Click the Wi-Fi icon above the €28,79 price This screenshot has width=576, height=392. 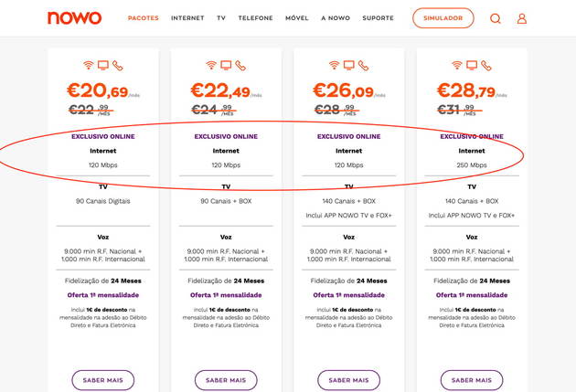(457, 66)
